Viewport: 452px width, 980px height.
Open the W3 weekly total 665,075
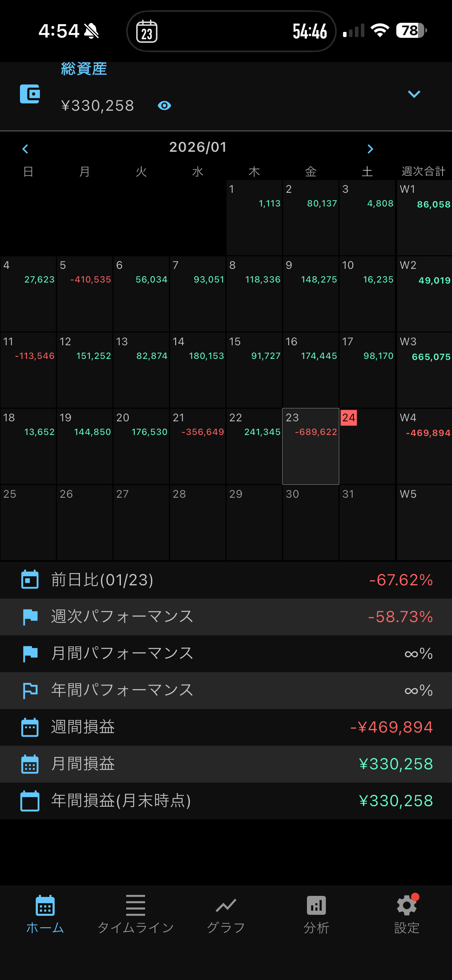[424, 369]
